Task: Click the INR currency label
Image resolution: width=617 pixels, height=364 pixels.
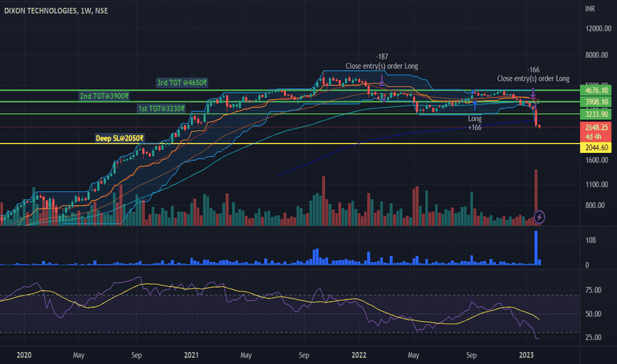Action: coord(590,9)
